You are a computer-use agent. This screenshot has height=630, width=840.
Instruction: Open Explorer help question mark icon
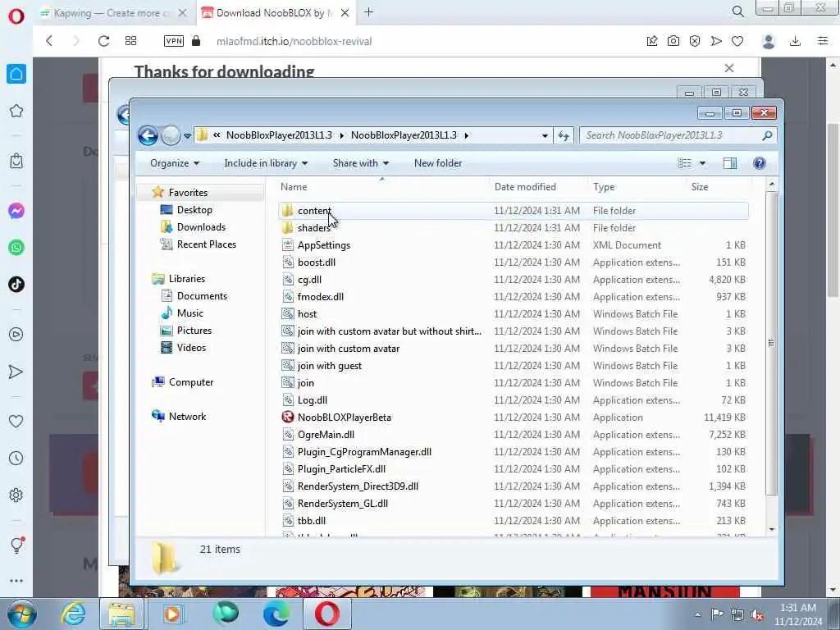759,163
